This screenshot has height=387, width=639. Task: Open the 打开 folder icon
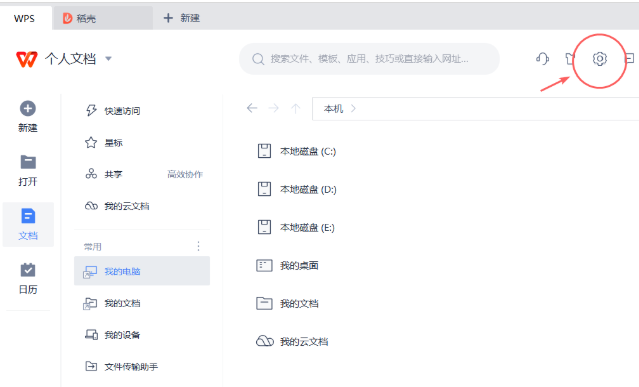28,162
